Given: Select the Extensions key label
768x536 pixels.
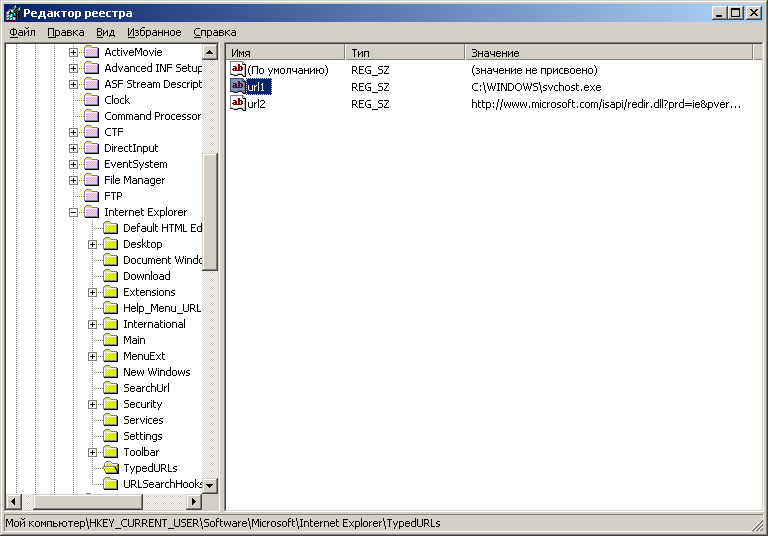Looking at the screenshot, I should tap(149, 292).
